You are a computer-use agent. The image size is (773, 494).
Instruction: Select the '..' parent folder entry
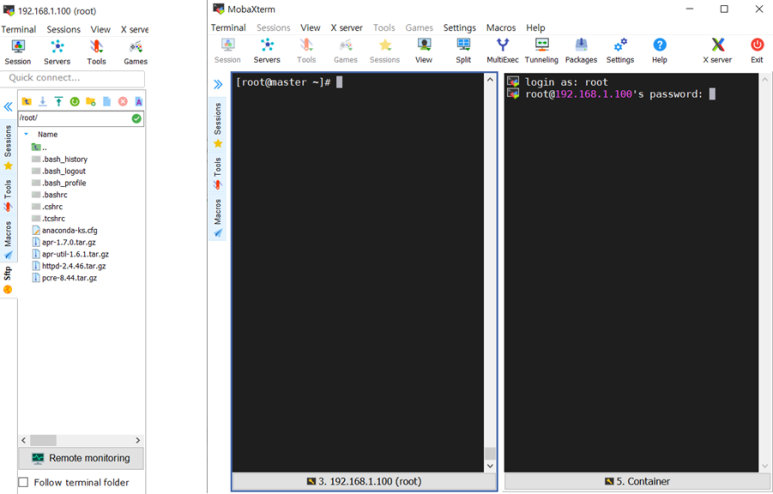point(39,147)
